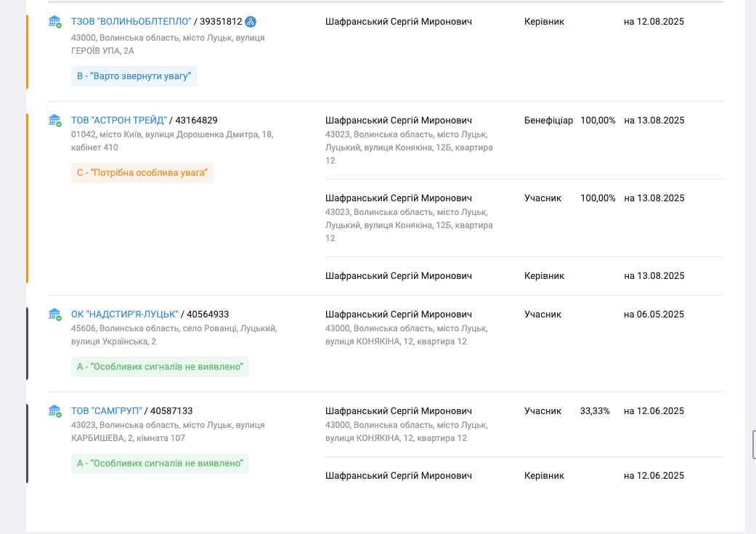Click the company icon beside ОК "НАДСТИР'Я-ЛУЦЬК"
Image resolution: width=756 pixels, height=534 pixels.
click(x=54, y=315)
